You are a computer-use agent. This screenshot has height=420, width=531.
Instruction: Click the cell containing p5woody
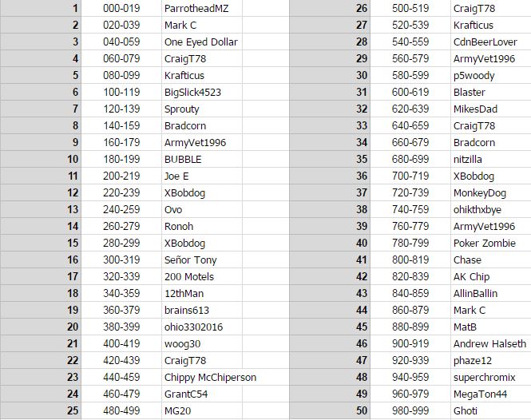[x=491, y=75]
